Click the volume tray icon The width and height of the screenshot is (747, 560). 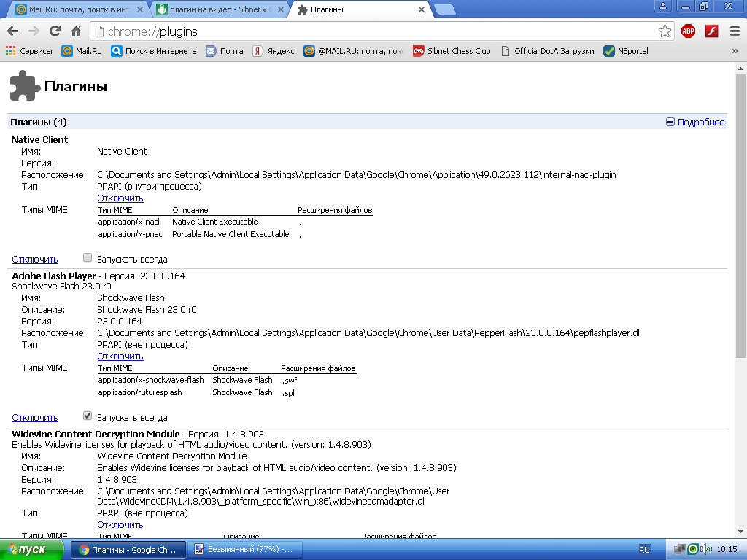coord(705,550)
